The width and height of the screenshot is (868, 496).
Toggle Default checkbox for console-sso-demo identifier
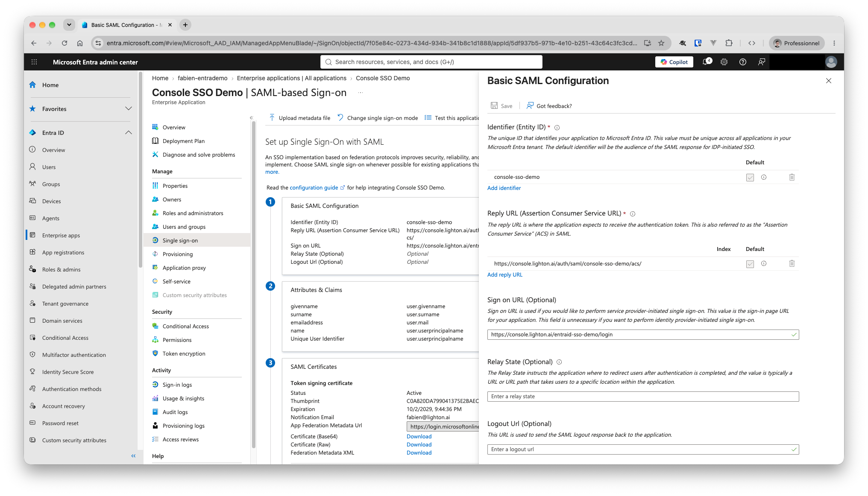[x=750, y=178]
